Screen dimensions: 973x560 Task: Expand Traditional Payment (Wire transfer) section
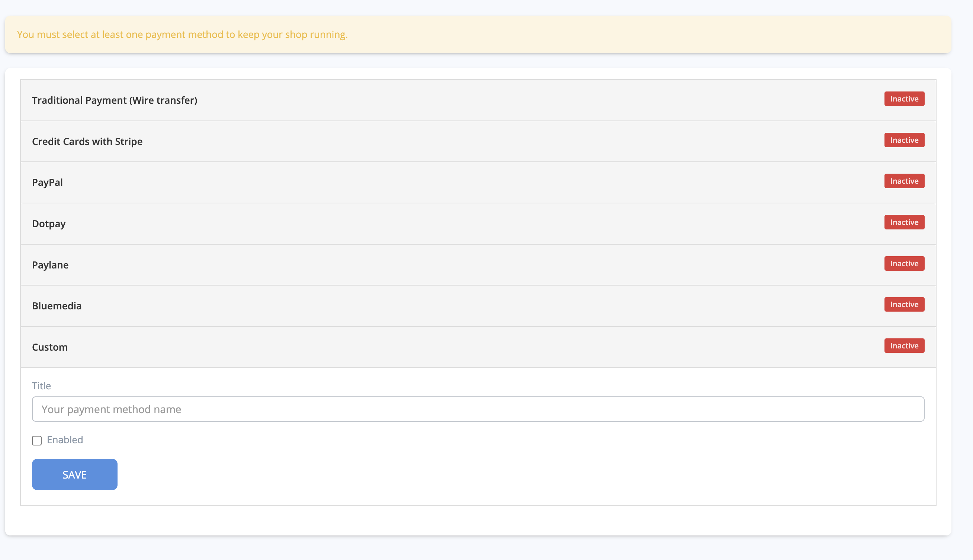click(114, 100)
